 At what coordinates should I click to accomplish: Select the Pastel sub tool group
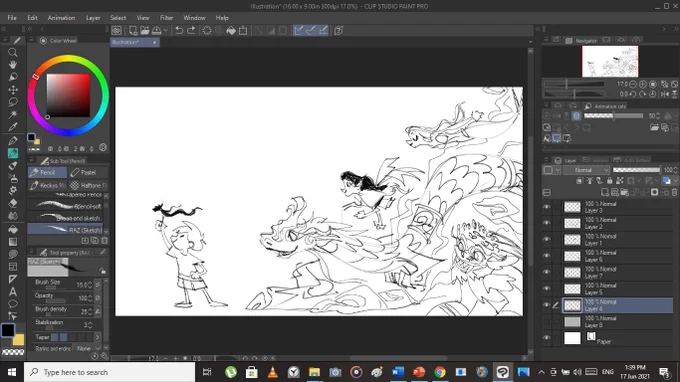tap(88, 173)
